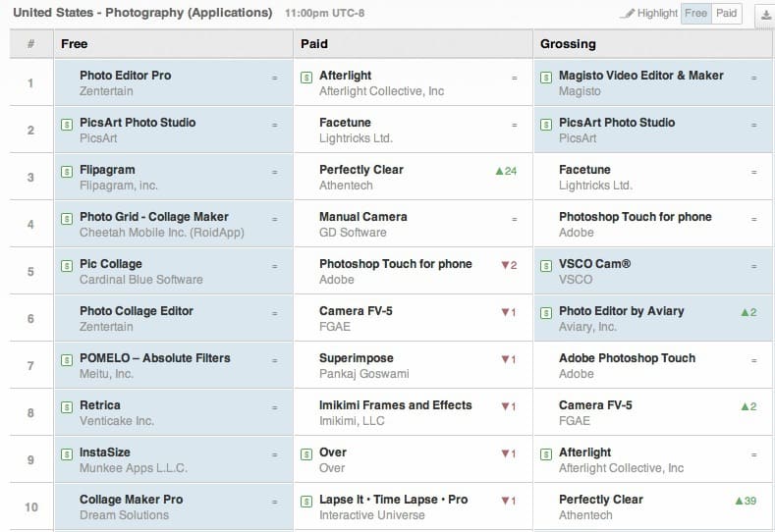Click the in-app purchase badge beside Magisto Video Editor
Viewport: 775px width, 532px height.
[x=545, y=77]
